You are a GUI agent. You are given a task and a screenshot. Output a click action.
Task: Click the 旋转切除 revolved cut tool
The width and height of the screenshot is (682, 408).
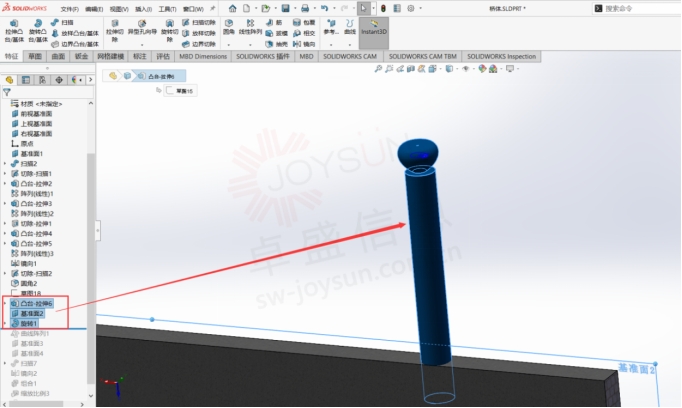tap(170, 31)
